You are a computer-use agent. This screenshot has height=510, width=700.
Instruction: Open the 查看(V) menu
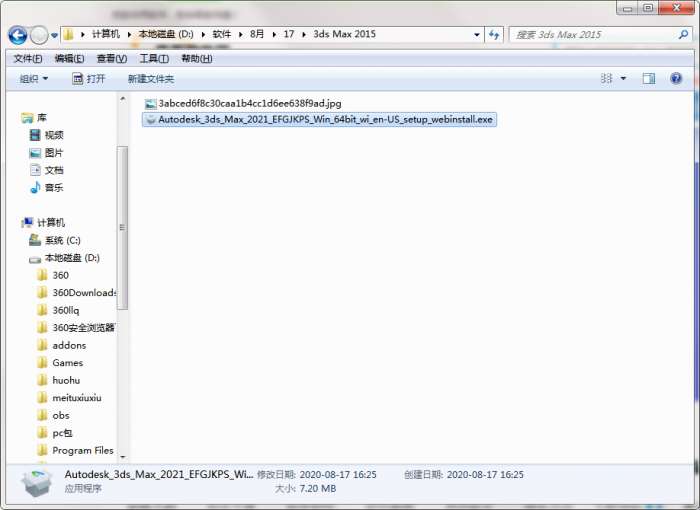(x=112, y=59)
